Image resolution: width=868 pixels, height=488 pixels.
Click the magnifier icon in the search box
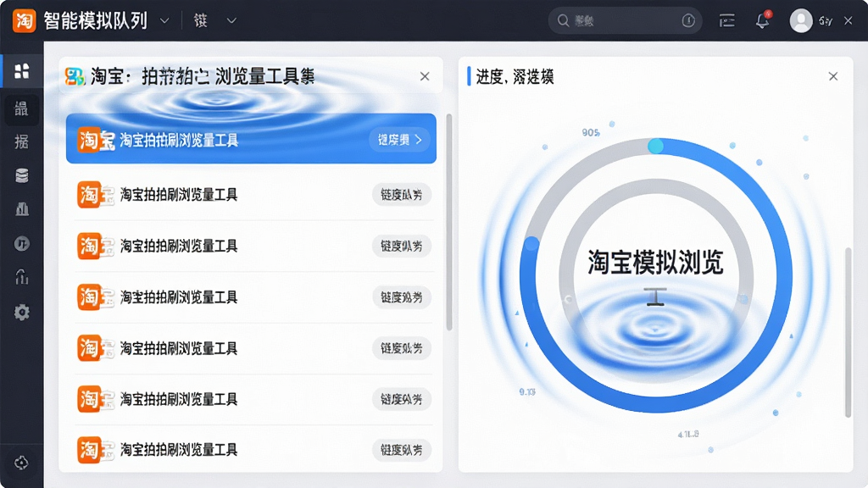pyautogui.click(x=563, y=20)
